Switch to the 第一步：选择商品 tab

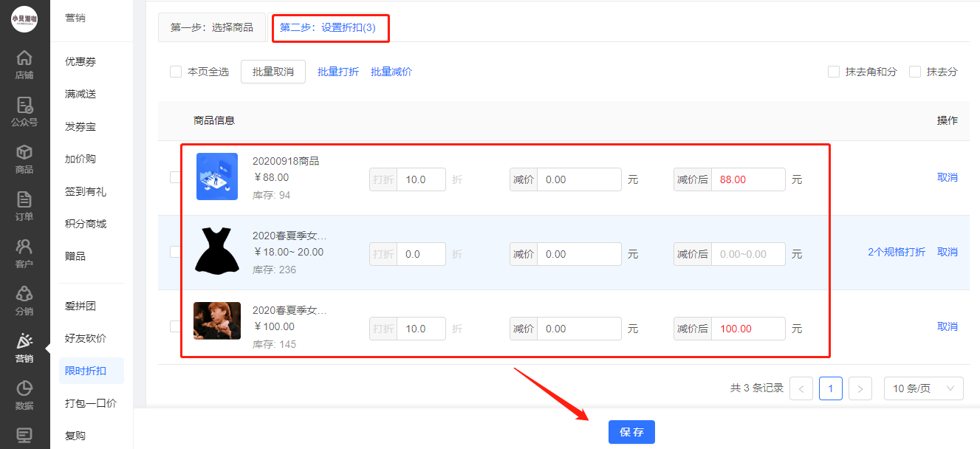212,27
